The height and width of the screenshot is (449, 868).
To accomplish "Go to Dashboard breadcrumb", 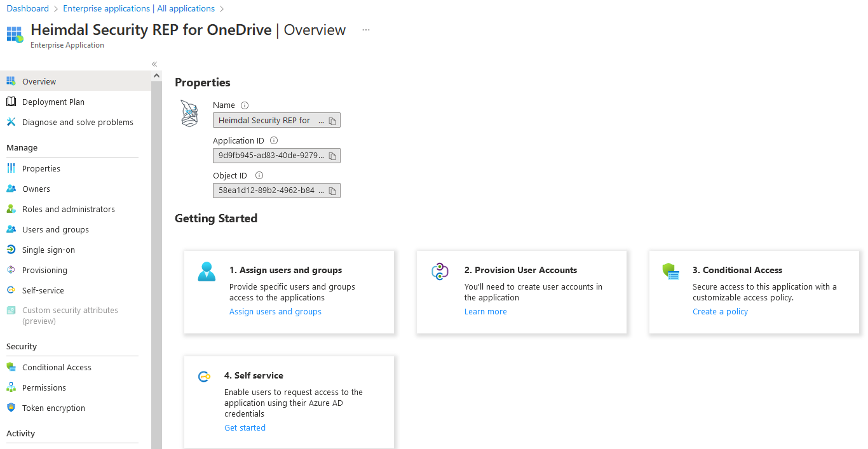I will tap(27, 8).
